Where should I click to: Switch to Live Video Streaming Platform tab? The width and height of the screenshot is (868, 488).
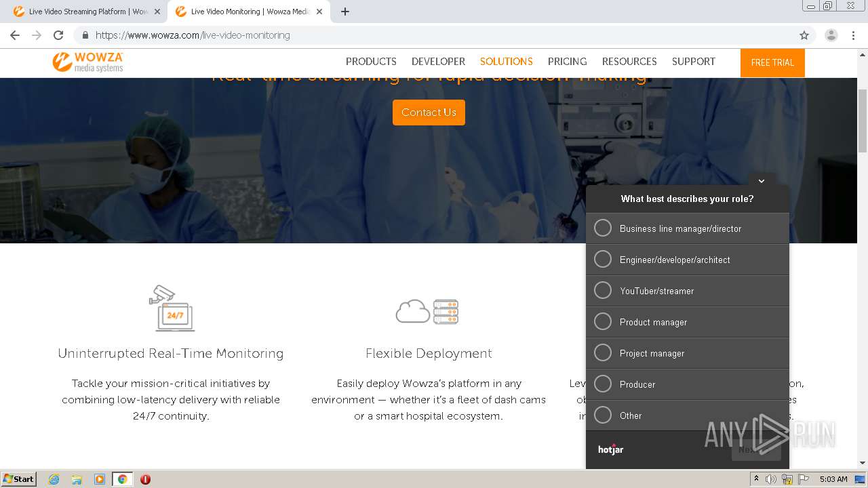(87, 12)
